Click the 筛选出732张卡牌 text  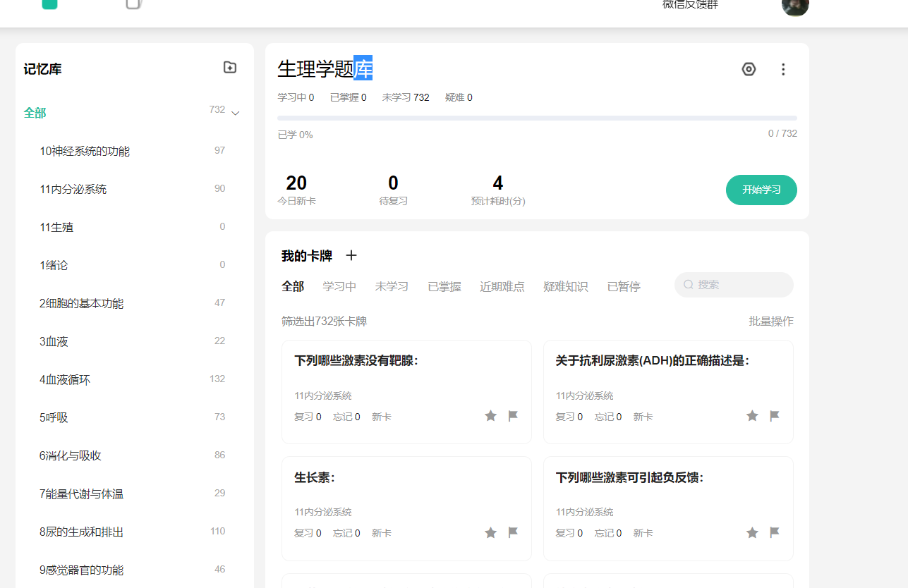pyautogui.click(x=324, y=321)
